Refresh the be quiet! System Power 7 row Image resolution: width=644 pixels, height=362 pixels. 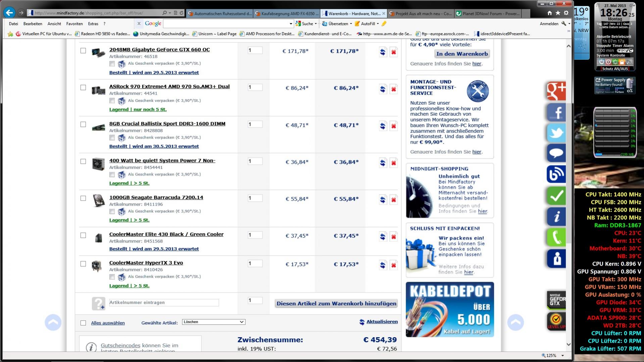pyautogui.click(x=383, y=163)
